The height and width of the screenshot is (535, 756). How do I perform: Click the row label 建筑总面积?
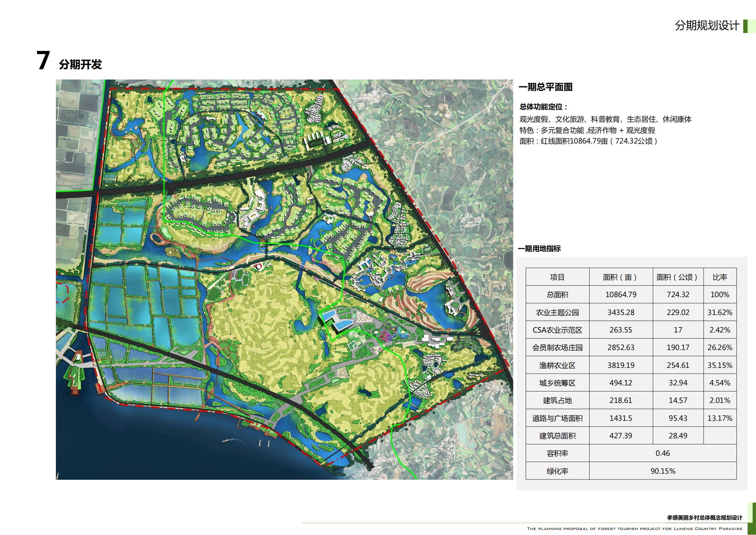tap(557, 436)
